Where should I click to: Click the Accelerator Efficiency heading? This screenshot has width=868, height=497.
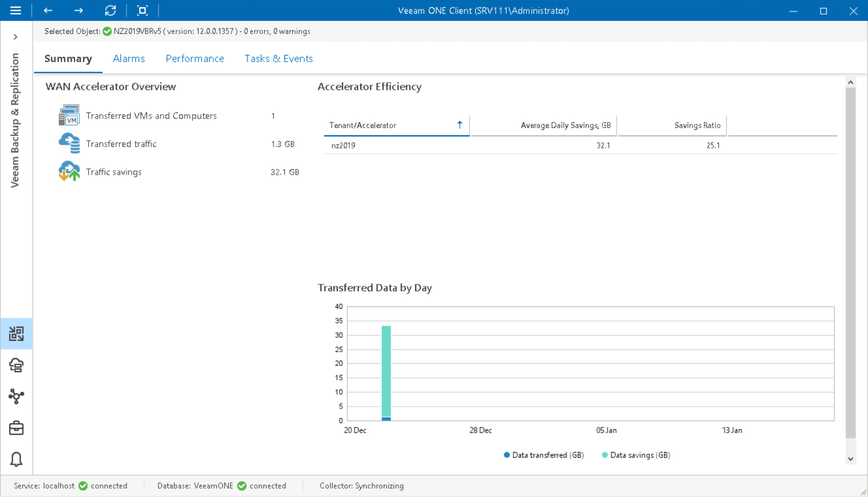pyautogui.click(x=370, y=87)
